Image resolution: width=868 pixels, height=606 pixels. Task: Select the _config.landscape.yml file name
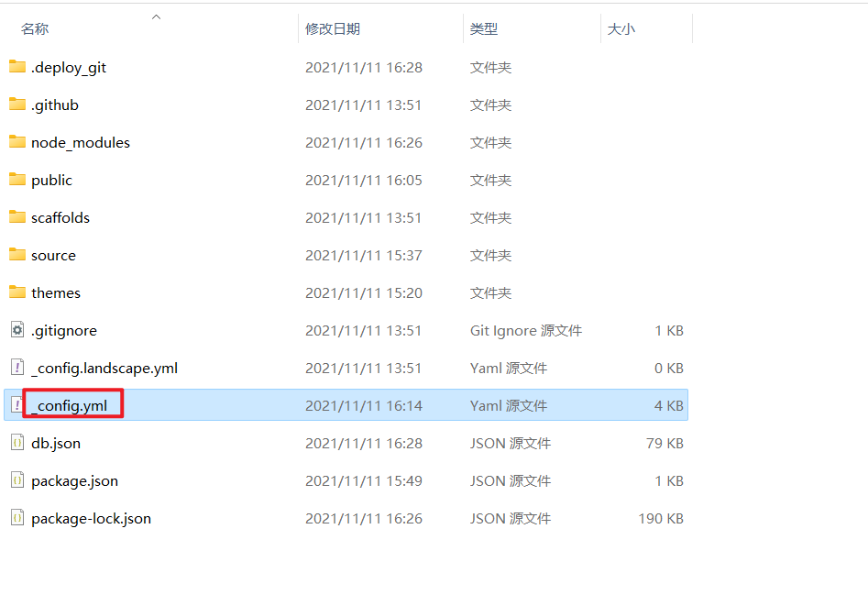click(104, 369)
